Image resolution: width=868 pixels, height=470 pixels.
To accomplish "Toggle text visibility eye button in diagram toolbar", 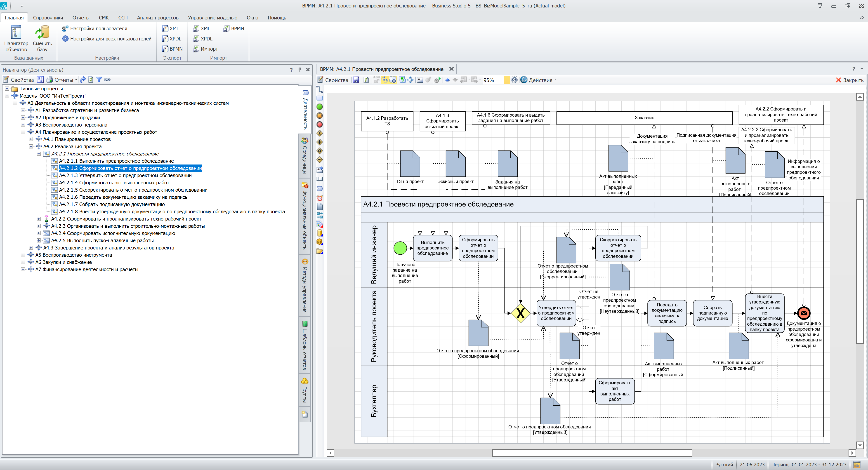I will [x=393, y=80].
